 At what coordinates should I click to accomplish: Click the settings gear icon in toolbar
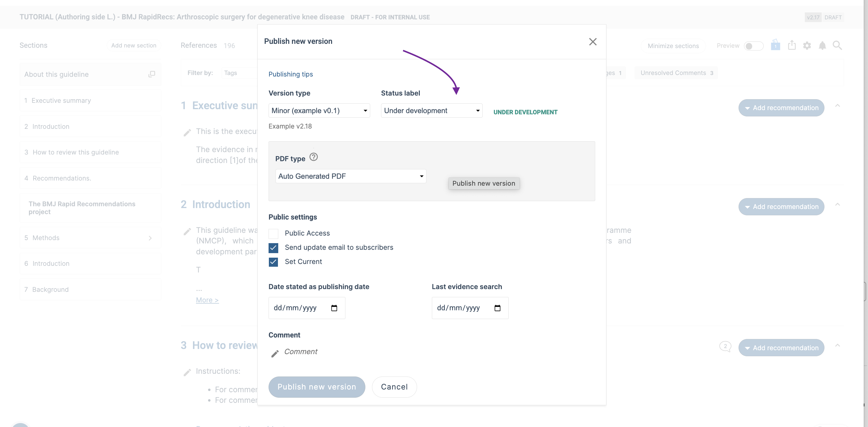(x=807, y=45)
